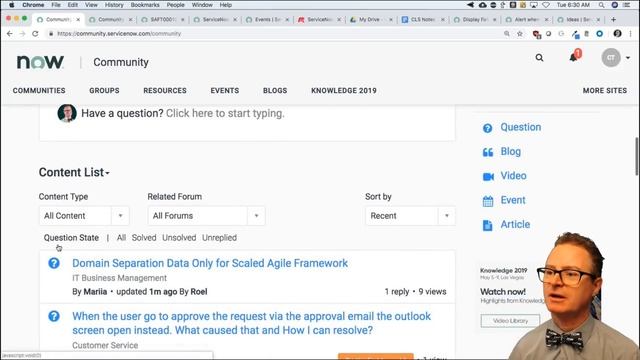Click the Article document icon
Image resolution: width=640 pixels, height=360 pixels.
[x=487, y=225]
